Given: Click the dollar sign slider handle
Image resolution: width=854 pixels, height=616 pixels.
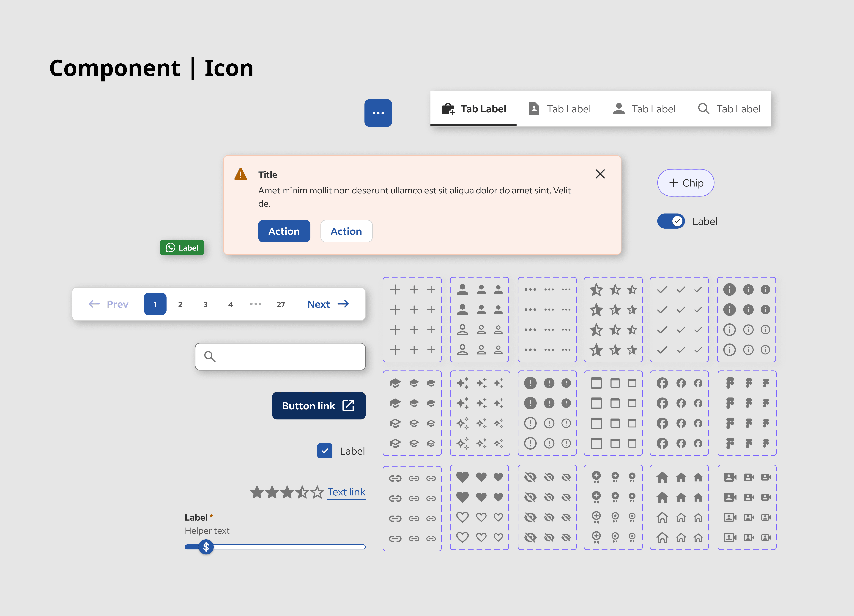Looking at the screenshot, I should [206, 547].
